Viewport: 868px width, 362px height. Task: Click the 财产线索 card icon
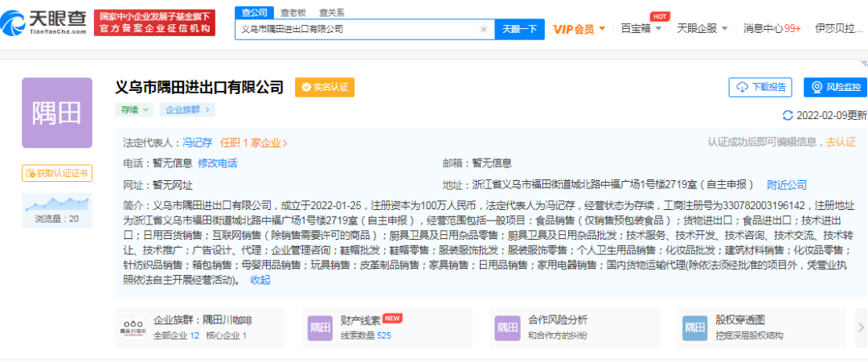320,328
